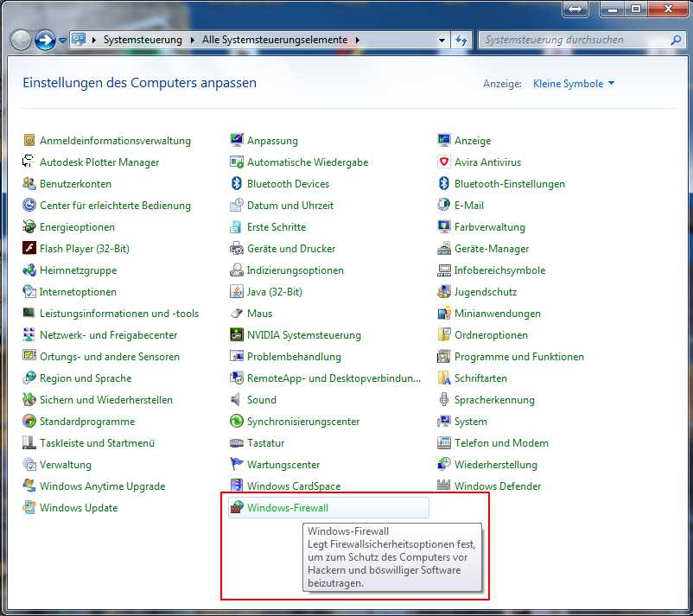
Task: Open the Region und Sprache link
Action: pyautogui.click(x=86, y=378)
